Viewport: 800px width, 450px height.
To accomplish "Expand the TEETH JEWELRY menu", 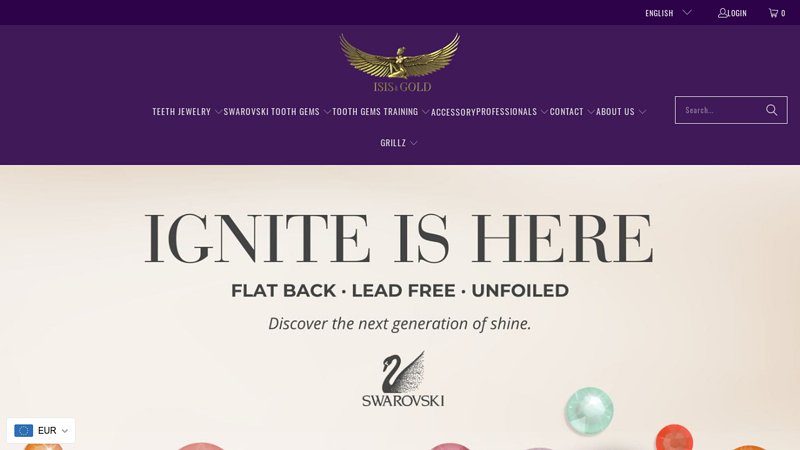I will 187,111.
